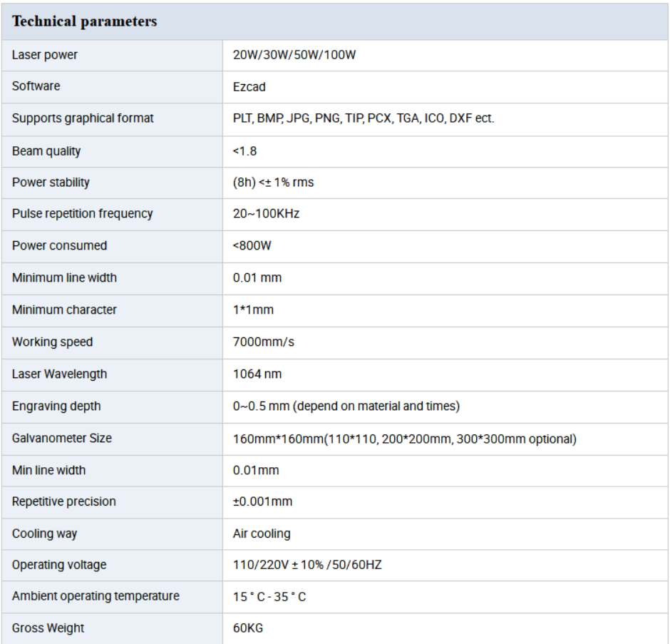Click the Pulse repetition frequency label
670x644 pixels.
pos(82,213)
